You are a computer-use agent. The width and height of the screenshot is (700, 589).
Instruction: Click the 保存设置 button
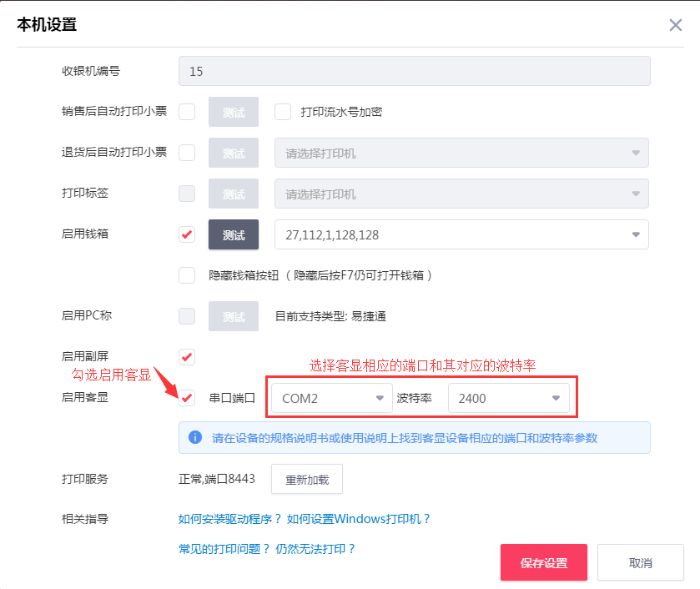click(544, 562)
